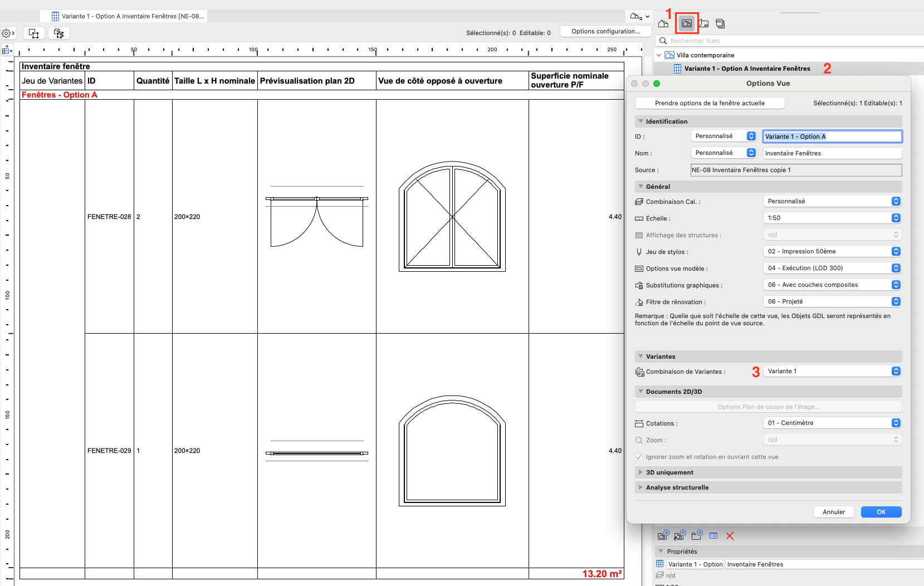
Task: Expand the 3D uniquement section
Action: tap(641, 472)
